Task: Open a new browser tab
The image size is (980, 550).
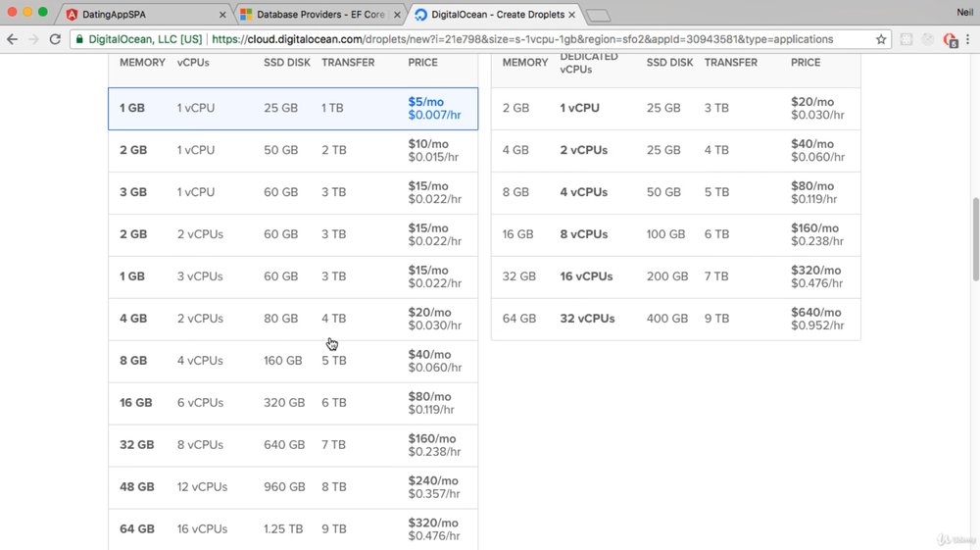Action: click(x=598, y=16)
